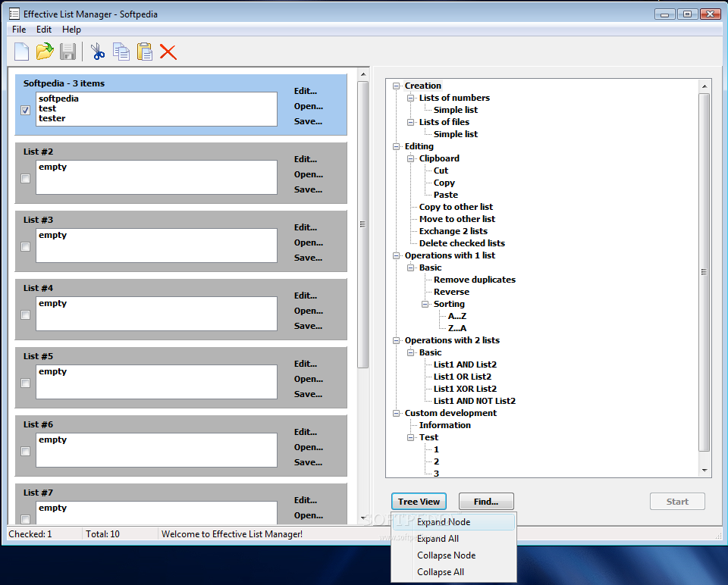Select the Reverse tree item
The width and height of the screenshot is (728, 585).
click(451, 292)
